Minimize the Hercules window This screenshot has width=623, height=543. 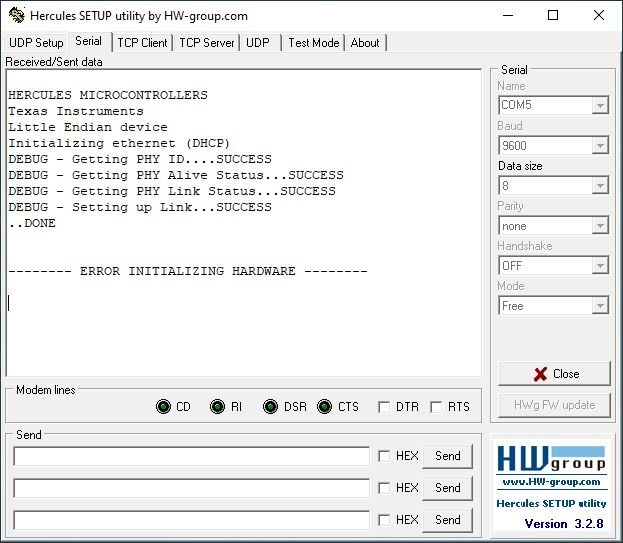[508, 15]
